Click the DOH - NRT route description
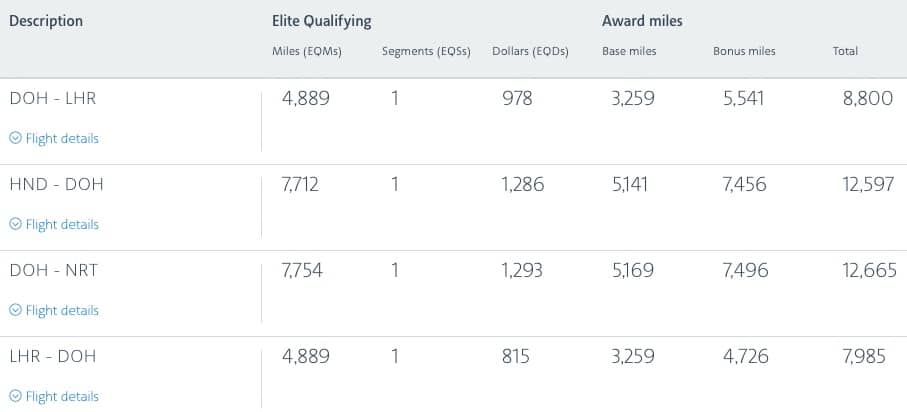907x412 pixels. coord(54,270)
